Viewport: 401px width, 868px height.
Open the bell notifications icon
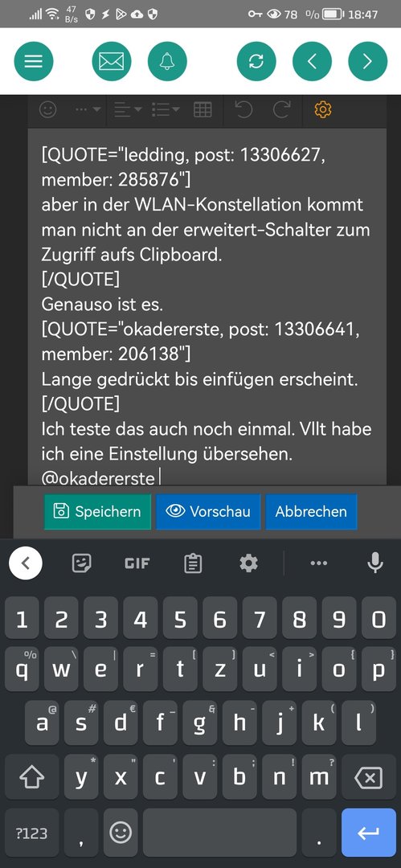pyautogui.click(x=167, y=61)
